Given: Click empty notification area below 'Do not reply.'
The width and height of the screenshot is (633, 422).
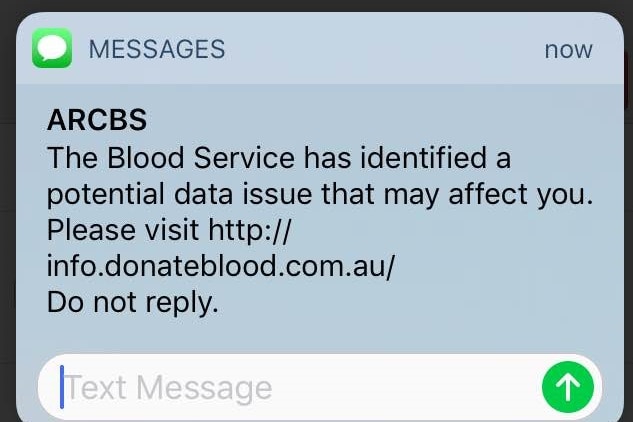Looking at the screenshot, I should click(320, 336).
